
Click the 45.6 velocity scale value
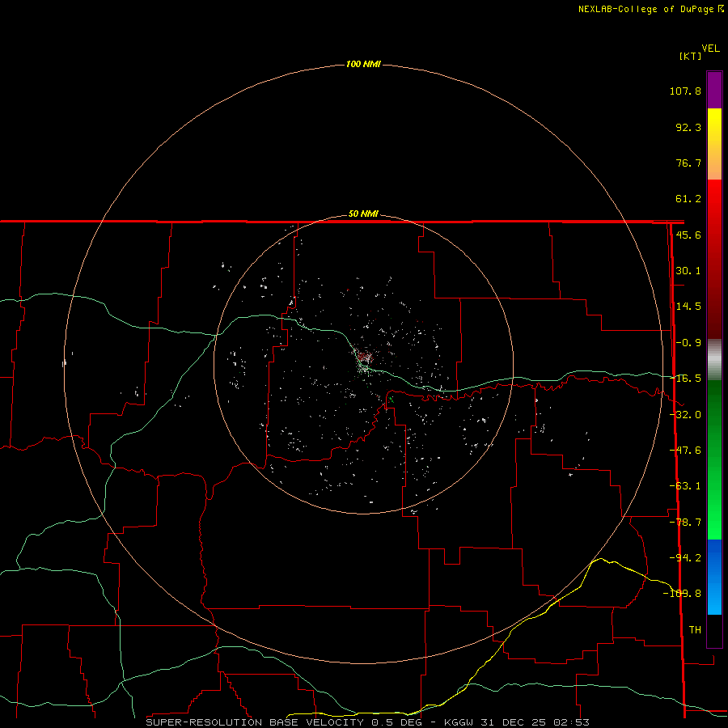(x=688, y=235)
